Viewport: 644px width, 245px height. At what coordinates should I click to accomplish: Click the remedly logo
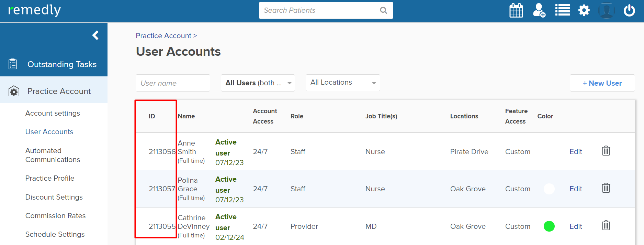coord(34,10)
